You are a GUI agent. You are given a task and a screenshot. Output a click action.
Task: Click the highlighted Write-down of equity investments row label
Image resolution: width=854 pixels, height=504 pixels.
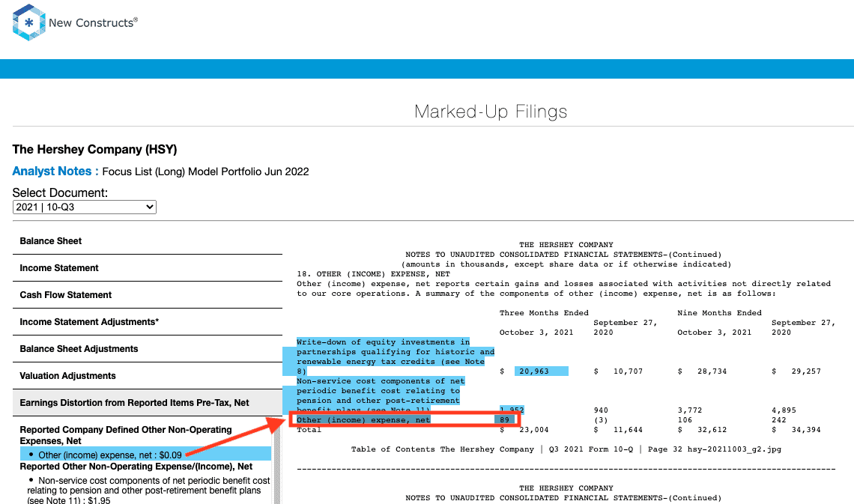pos(396,356)
